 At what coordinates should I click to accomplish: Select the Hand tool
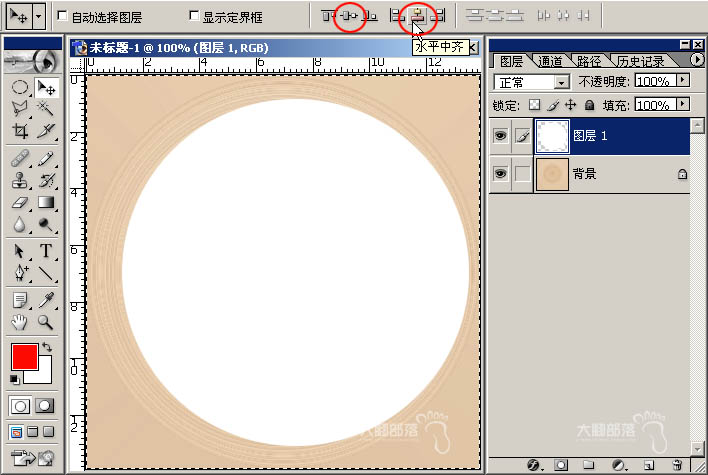point(19,322)
